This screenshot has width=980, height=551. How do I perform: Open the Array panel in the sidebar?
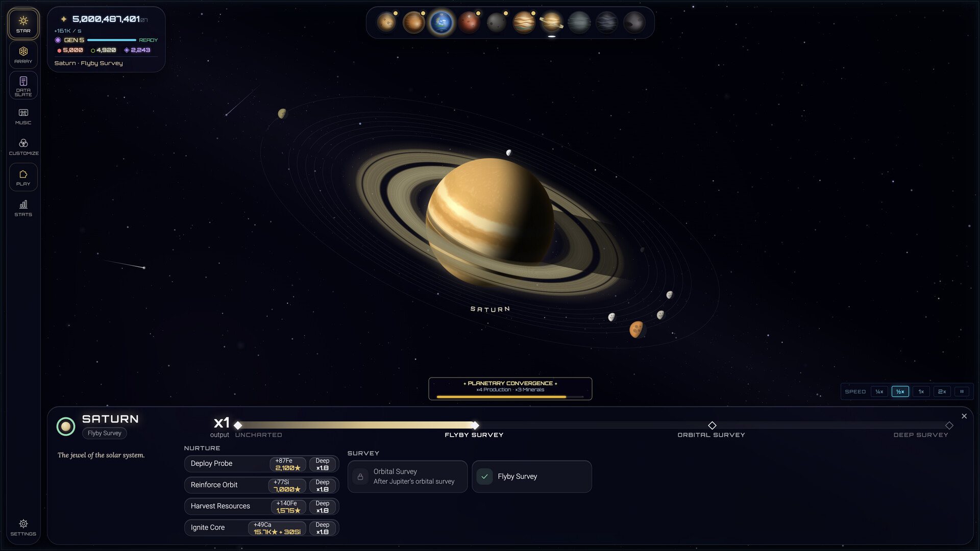tap(23, 55)
